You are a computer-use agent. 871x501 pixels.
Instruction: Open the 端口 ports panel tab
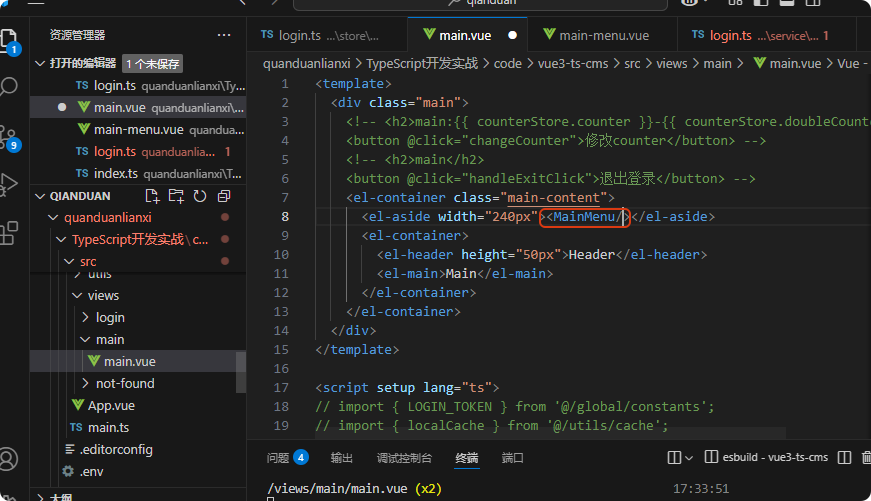click(512, 458)
